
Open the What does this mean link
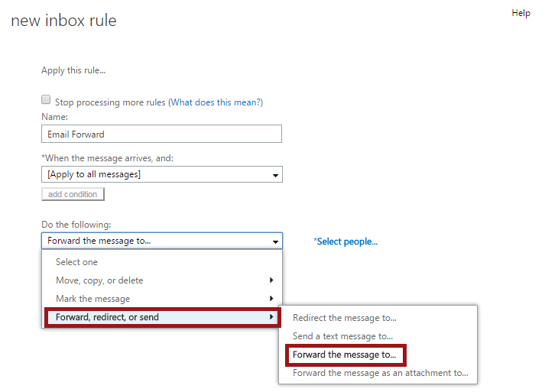click(216, 102)
